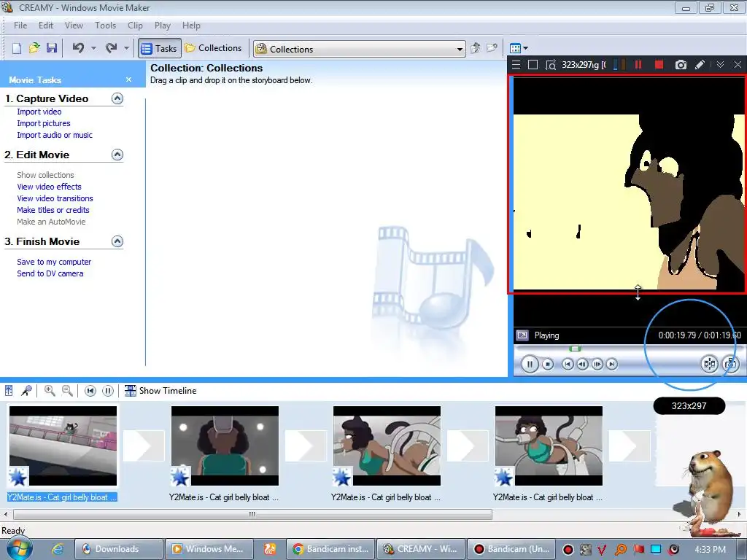Viewport: 747px width, 560px height.
Task: Open the Views dropdown button
Action: point(519,48)
